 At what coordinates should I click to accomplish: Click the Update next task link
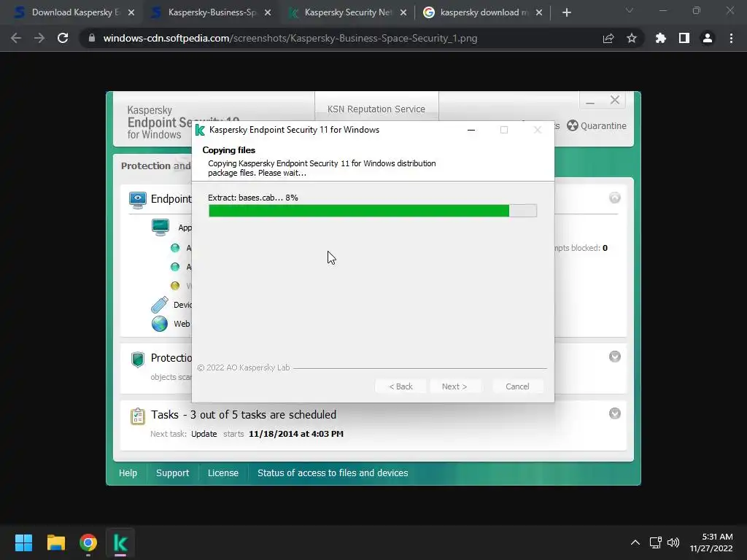[204, 434]
